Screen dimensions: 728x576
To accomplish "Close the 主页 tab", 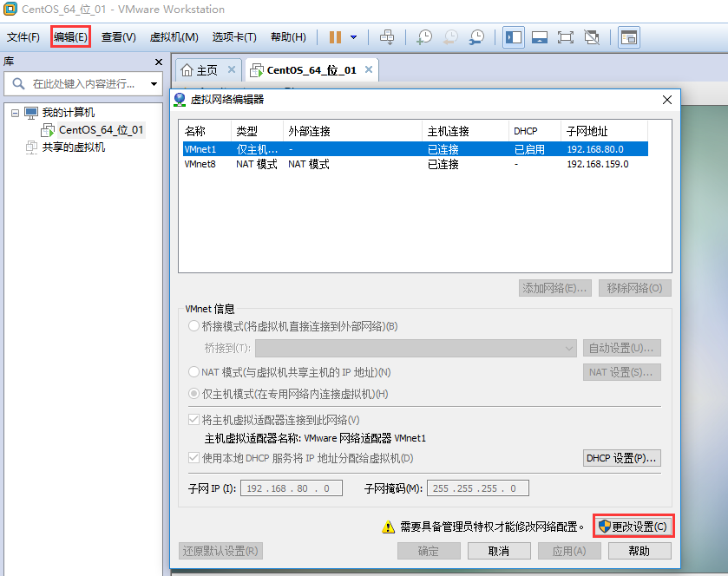I will pos(232,69).
